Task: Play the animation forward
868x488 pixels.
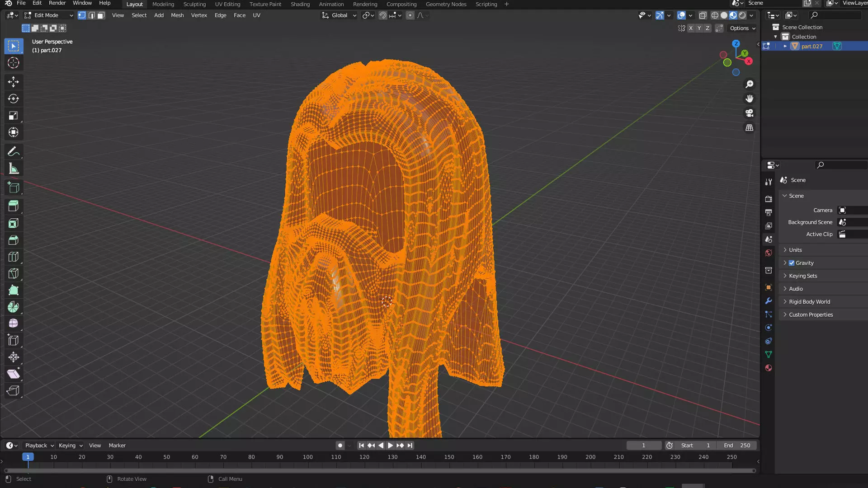Action: pyautogui.click(x=391, y=446)
